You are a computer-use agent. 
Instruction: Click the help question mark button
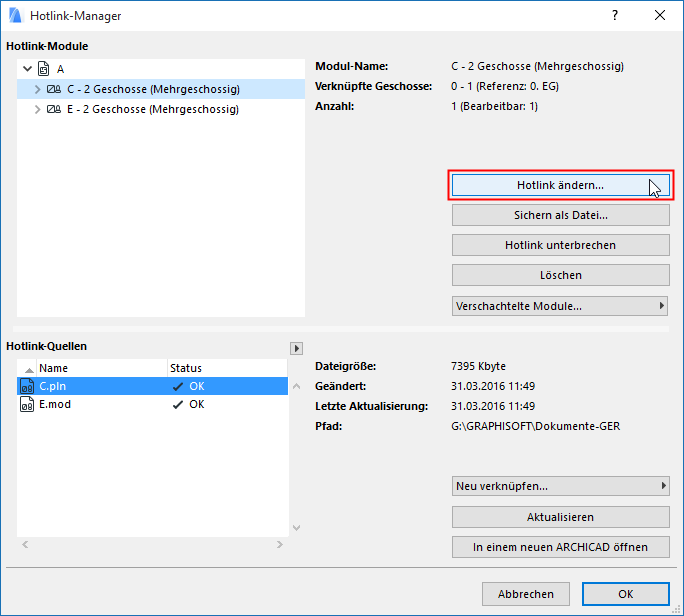(614, 15)
